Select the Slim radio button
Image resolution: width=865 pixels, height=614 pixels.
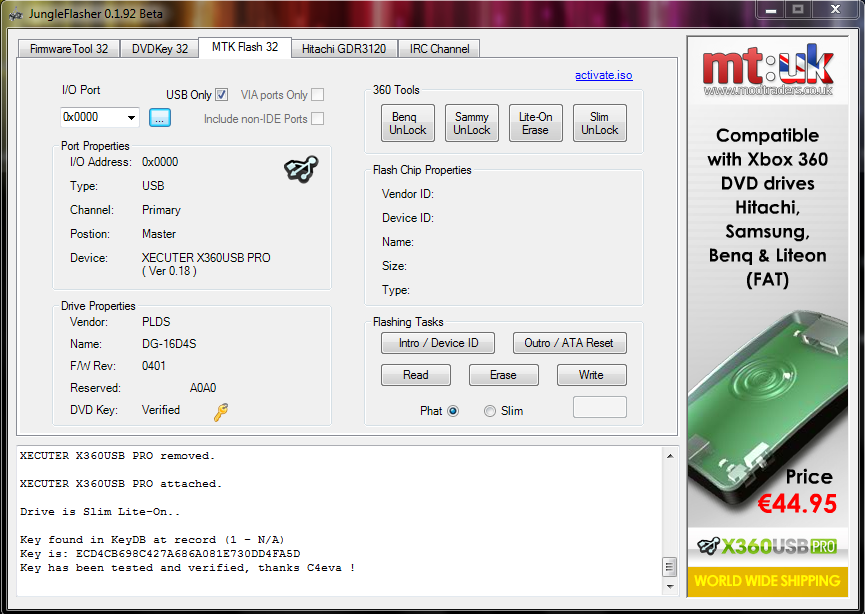pos(489,411)
